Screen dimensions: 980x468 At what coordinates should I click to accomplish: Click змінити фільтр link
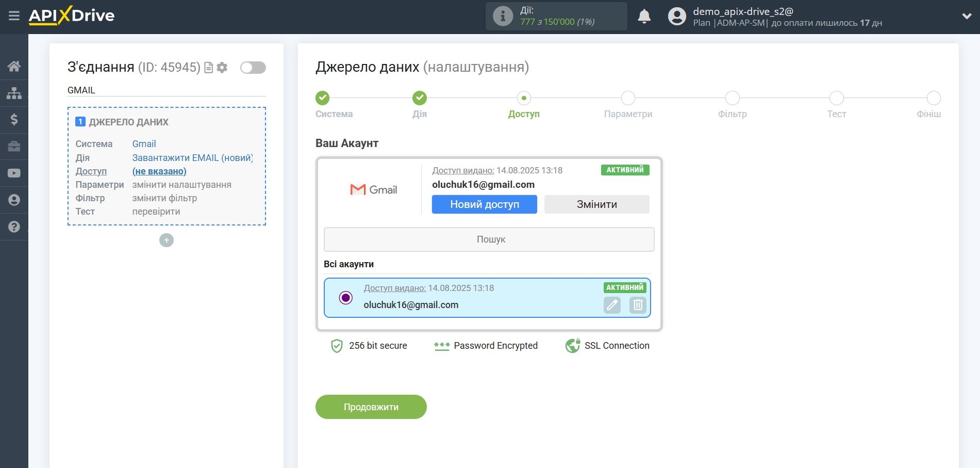click(x=164, y=198)
